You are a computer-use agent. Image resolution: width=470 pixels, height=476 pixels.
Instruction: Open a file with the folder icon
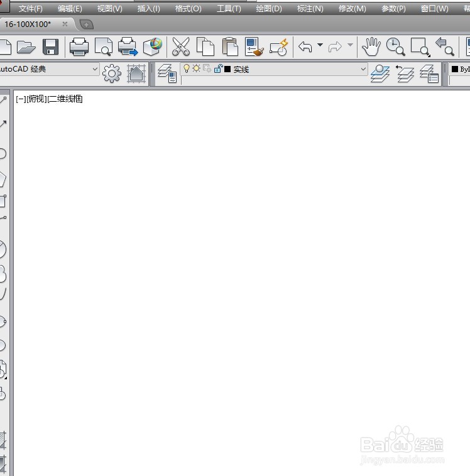click(x=26, y=47)
